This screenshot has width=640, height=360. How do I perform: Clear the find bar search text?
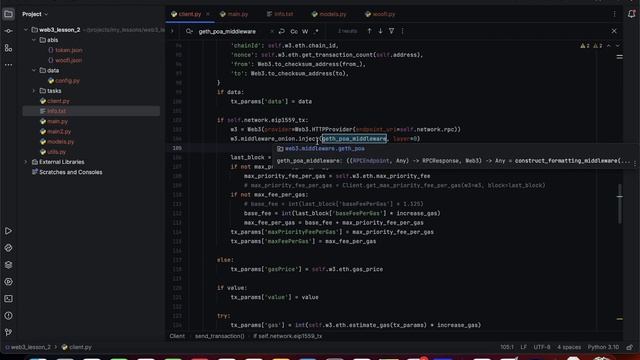[272, 31]
